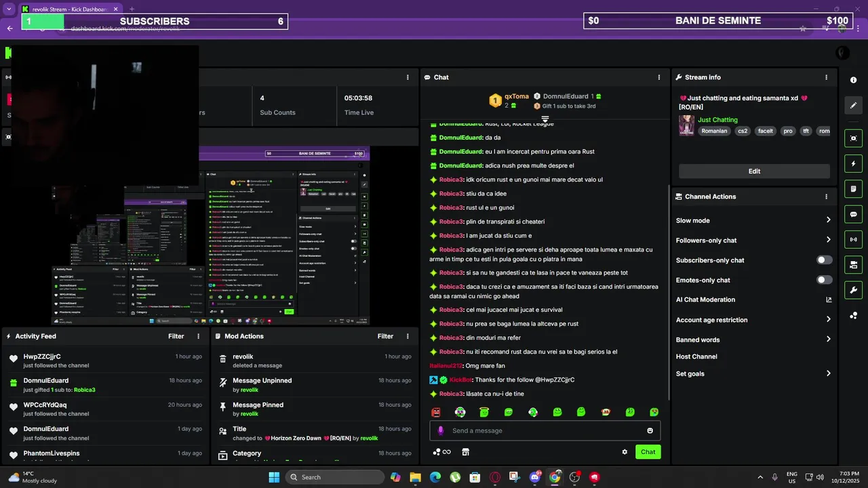
Task: Open AI Chat Moderation external link icon
Action: tap(829, 300)
